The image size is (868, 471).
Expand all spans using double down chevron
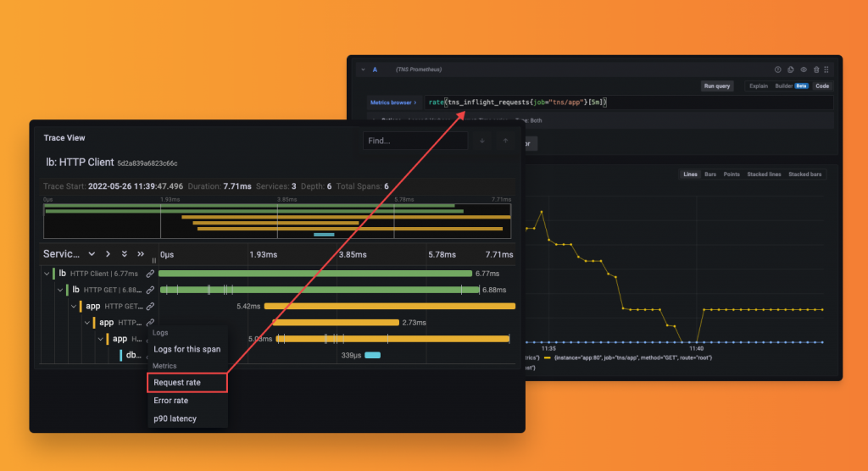[125, 254]
